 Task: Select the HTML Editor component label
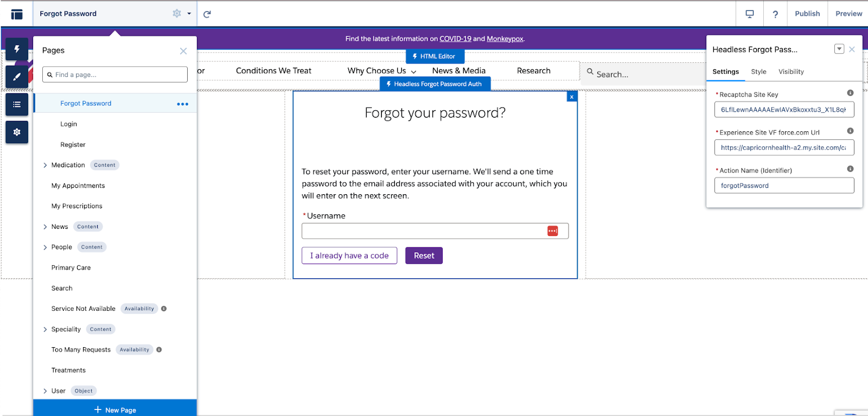(435, 56)
